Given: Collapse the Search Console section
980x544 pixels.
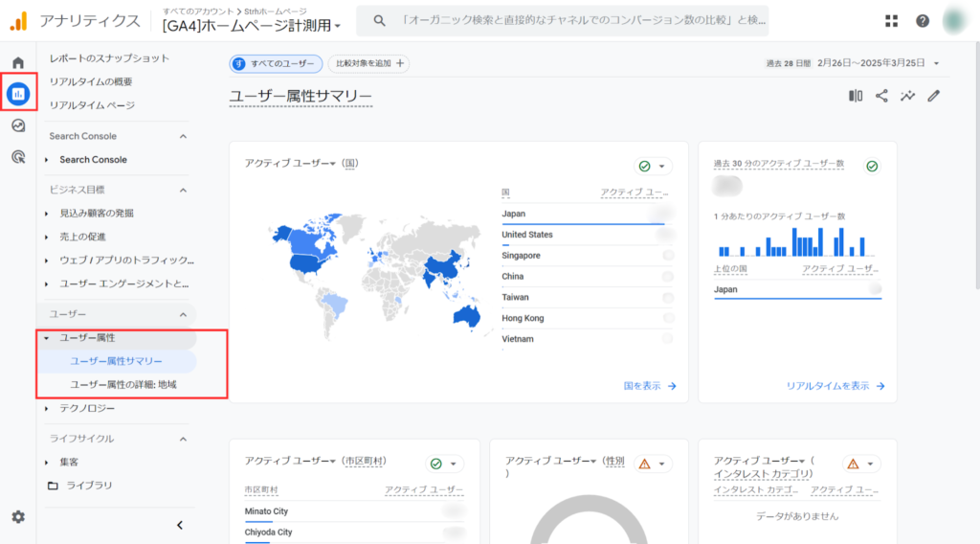Looking at the screenshot, I should [183, 136].
